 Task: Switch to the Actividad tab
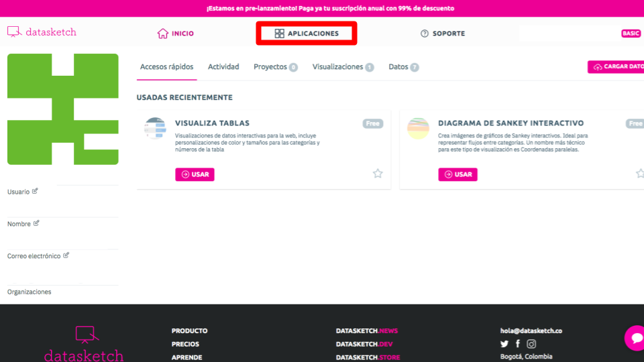coord(223,66)
